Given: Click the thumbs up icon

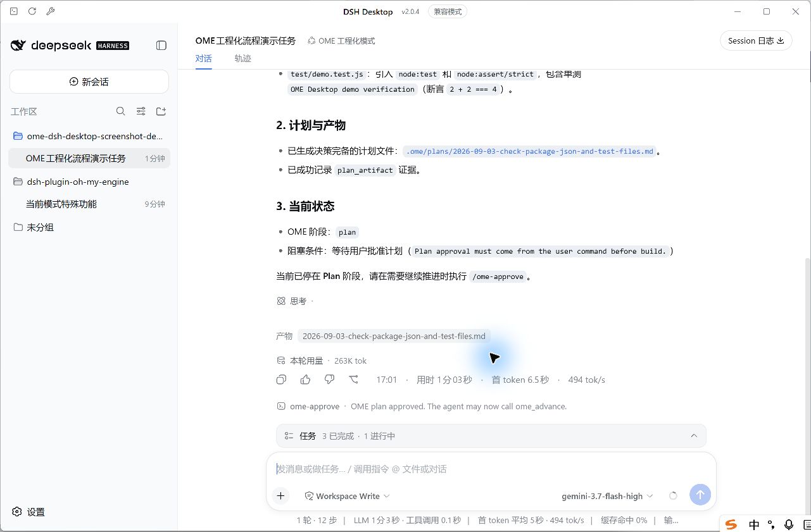Looking at the screenshot, I should pyautogui.click(x=306, y=380).
